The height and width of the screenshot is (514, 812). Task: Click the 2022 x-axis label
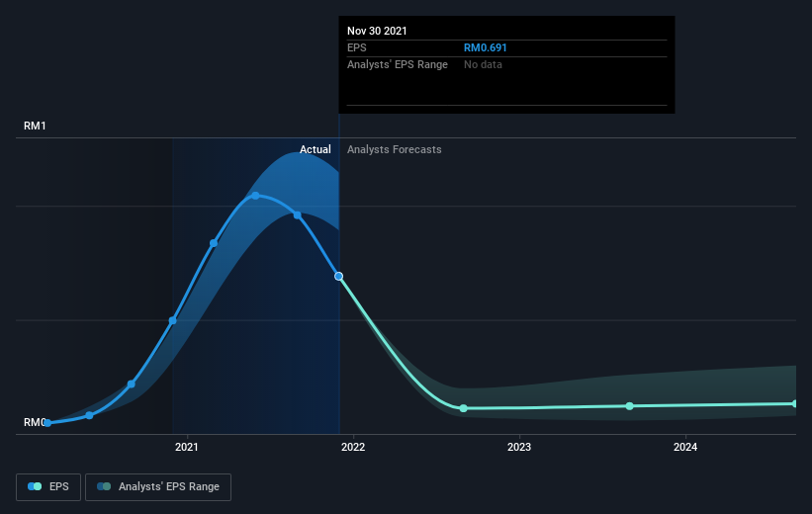[x=353, y=447]
